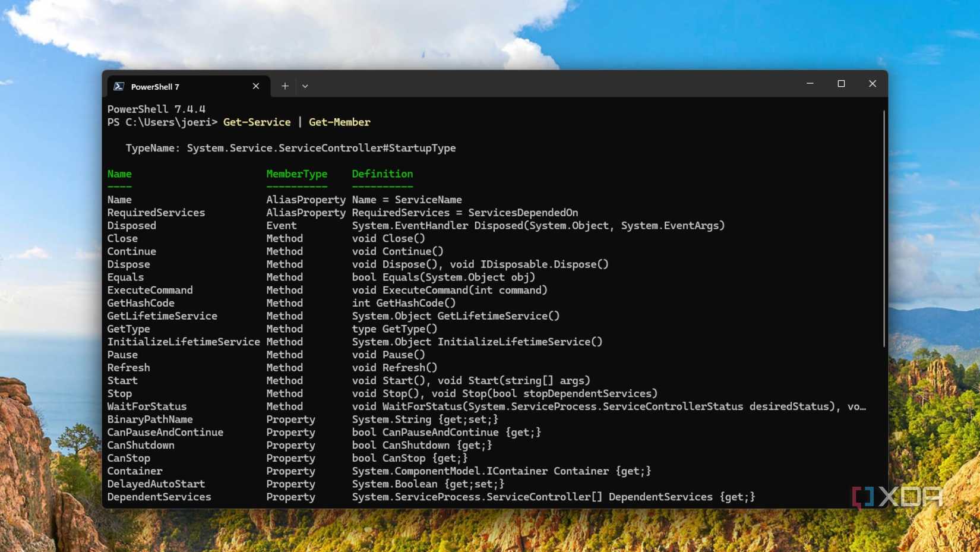Open a new tab with the plus button
The height and width of the screenshot is (552, 980).
[x=284, y=86]
